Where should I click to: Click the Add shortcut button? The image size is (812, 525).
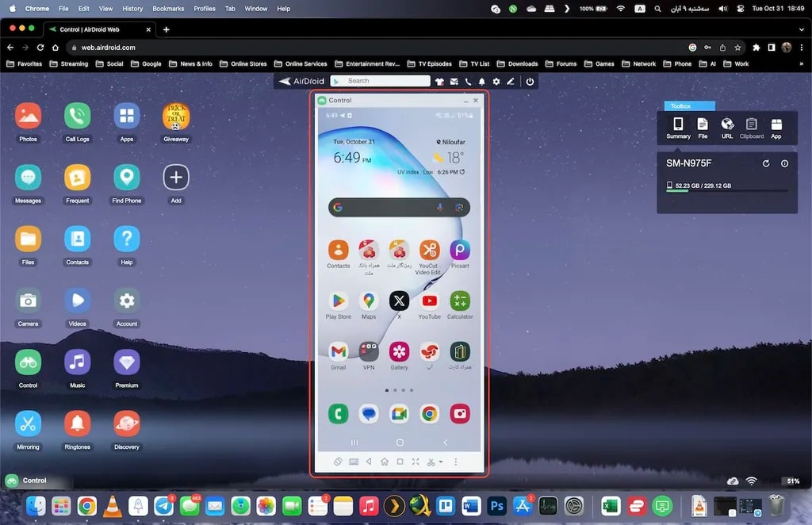coord(176,178)
